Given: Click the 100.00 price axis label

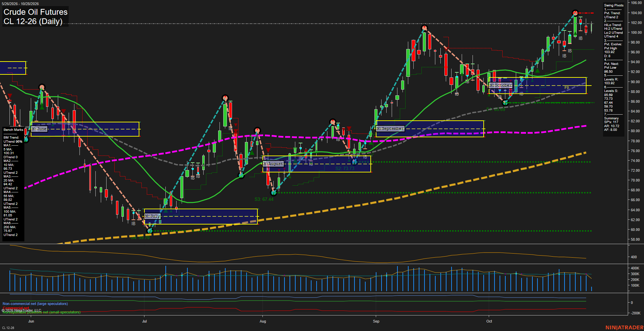Looking at the screenshot, I should click(636, 32).
